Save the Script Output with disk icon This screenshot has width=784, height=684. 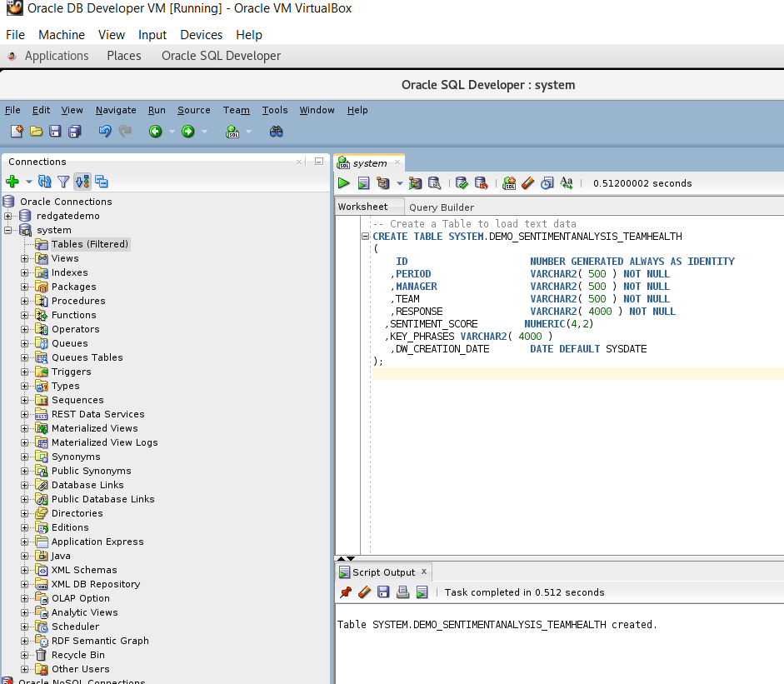pos(383,592)
